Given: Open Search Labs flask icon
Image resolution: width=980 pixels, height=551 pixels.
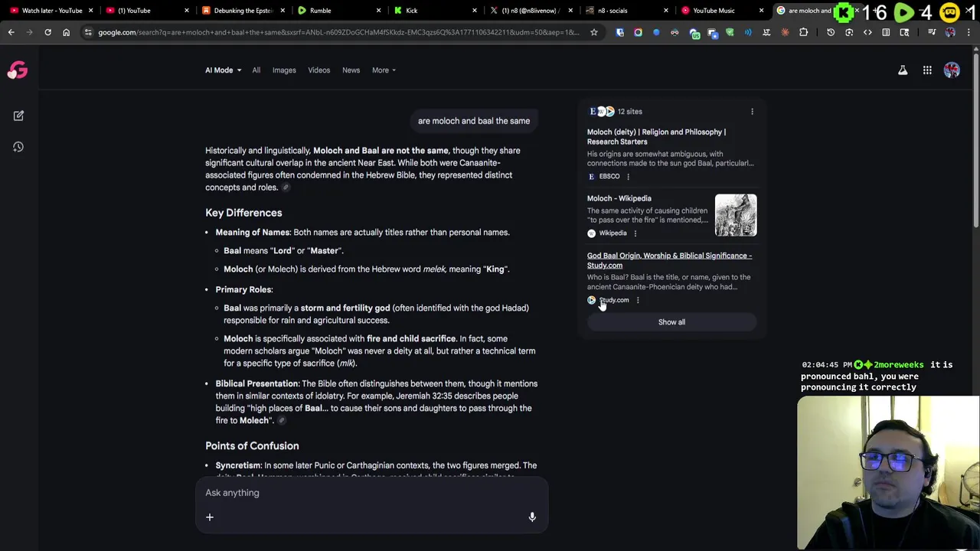Looking at the screenshot, I should (x=903, y=70).
